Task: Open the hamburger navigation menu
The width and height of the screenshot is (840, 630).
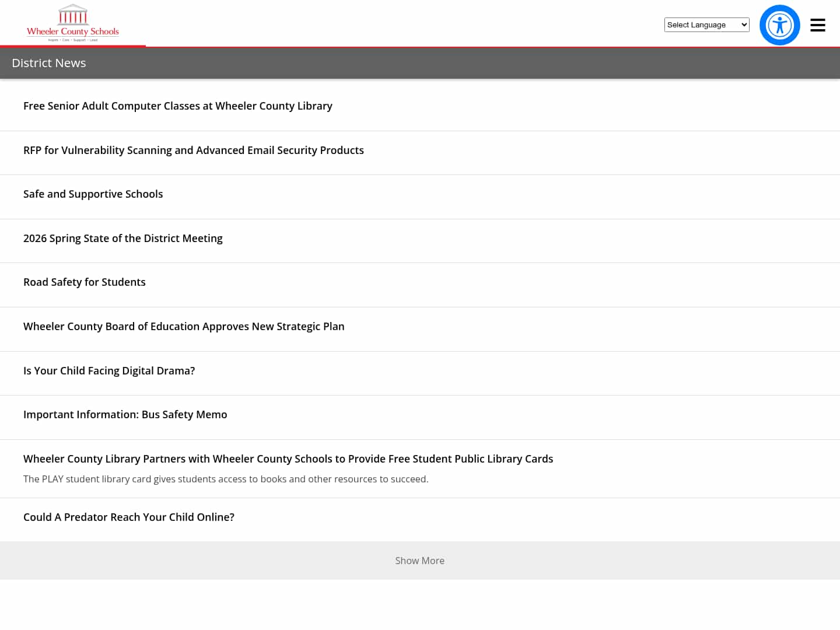Action: pyautogui.click(x=817, y=25)
